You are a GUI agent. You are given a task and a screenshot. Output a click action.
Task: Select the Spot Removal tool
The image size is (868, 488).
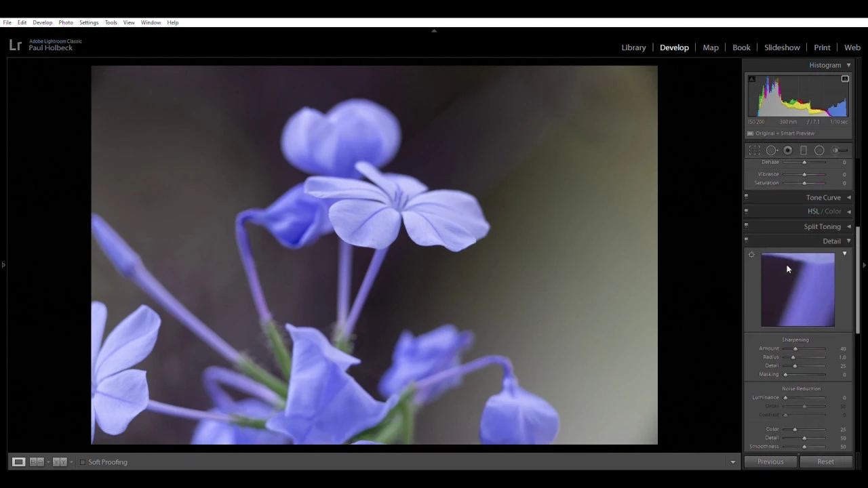[x=772, y=150]
